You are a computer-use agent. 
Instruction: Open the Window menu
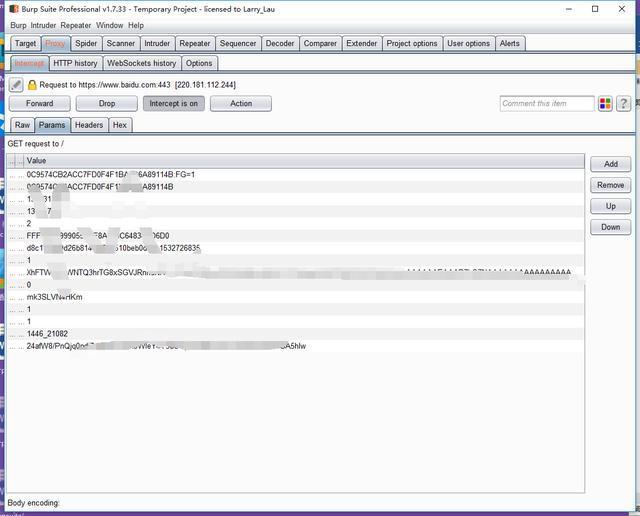(x=109, y=25)
